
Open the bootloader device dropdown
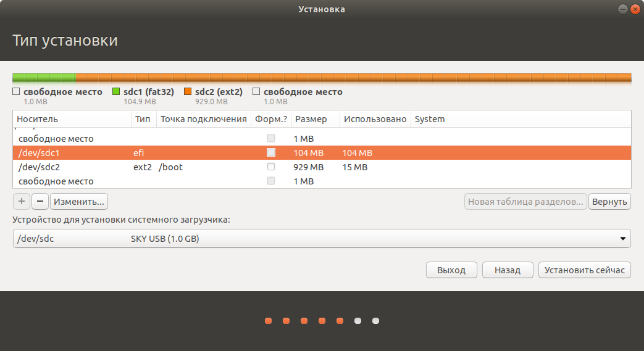(321, 239)
